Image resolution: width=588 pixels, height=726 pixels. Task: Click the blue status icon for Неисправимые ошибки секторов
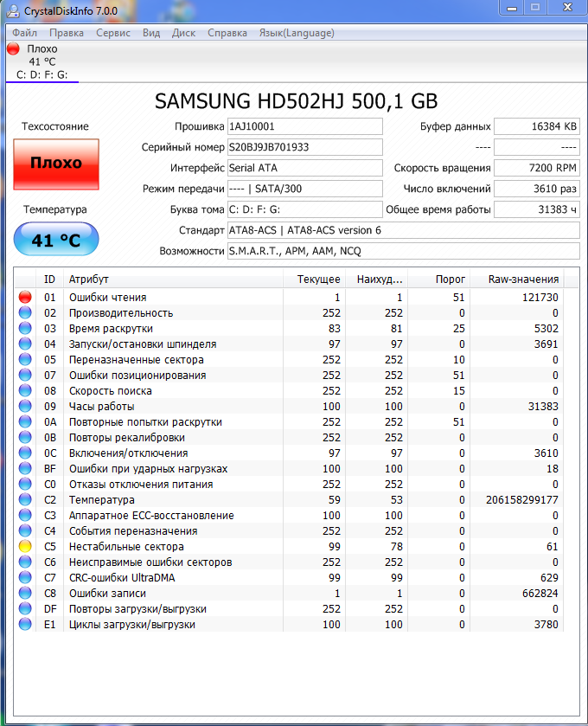pos(25,562)
